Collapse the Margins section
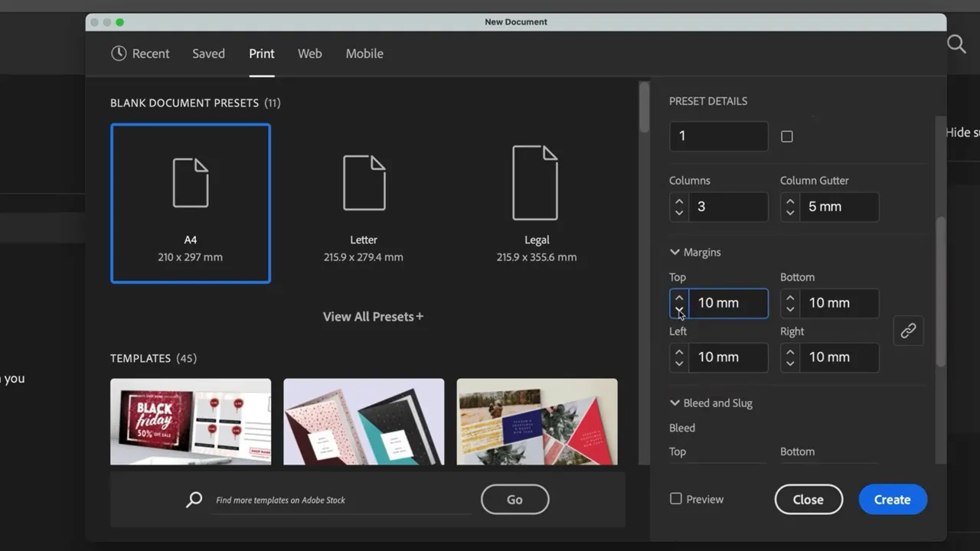 point(675,252)
